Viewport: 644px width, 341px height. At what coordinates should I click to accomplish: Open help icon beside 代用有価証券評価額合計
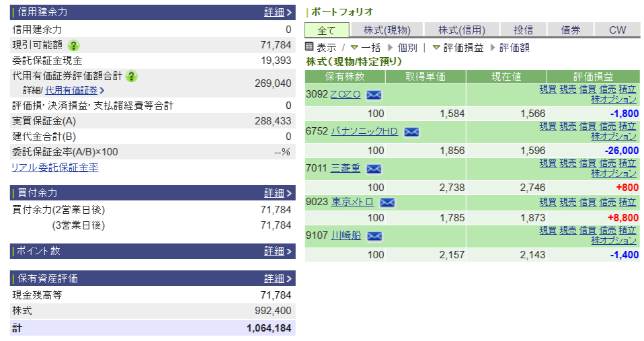tap(132, 76)
